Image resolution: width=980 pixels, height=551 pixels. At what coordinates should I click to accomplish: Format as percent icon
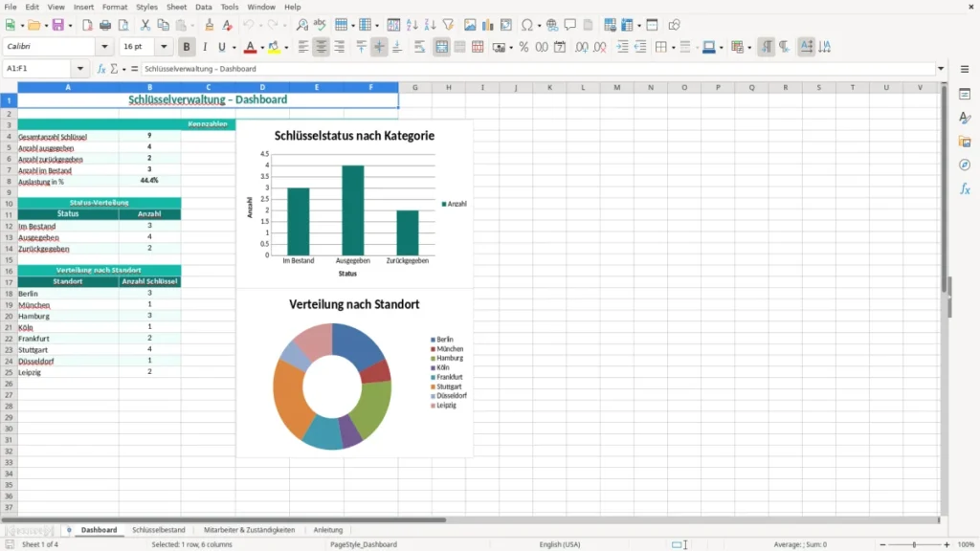(523, 47)
